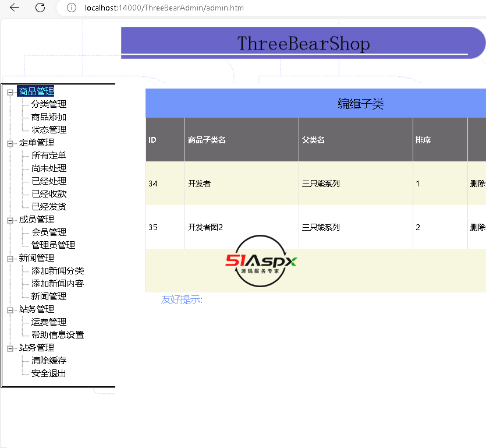This screenshot has height=448, width=486.
Task: Collapse the 站务管理 node containing 运费管理
Action: (10, 309)
